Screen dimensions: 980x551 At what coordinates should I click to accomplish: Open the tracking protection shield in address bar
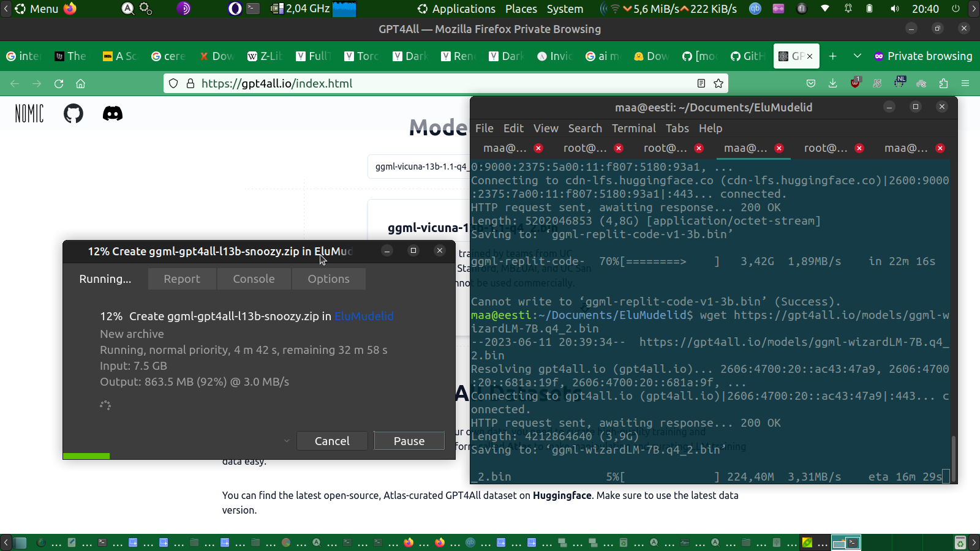click(173, 83)
